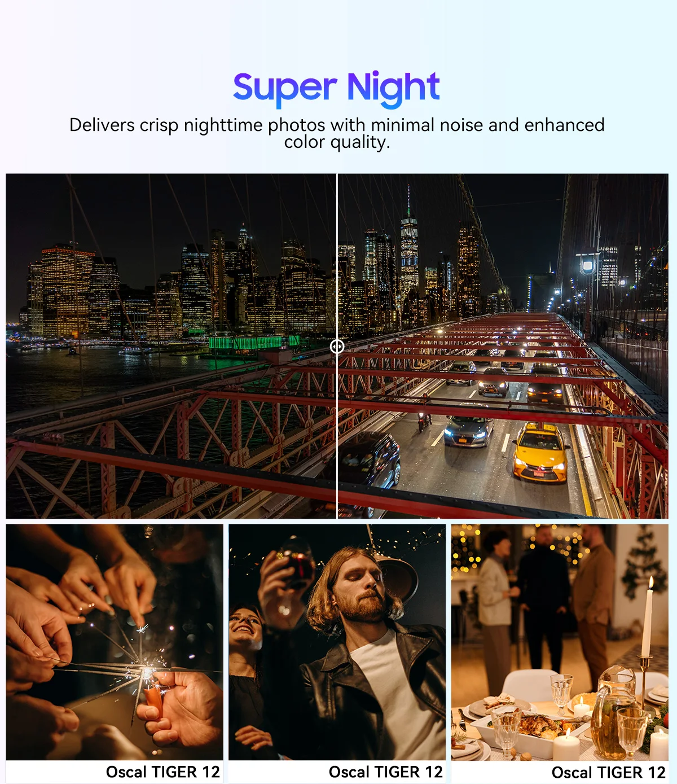Click the vertical before-after divider line

(337, 346)
